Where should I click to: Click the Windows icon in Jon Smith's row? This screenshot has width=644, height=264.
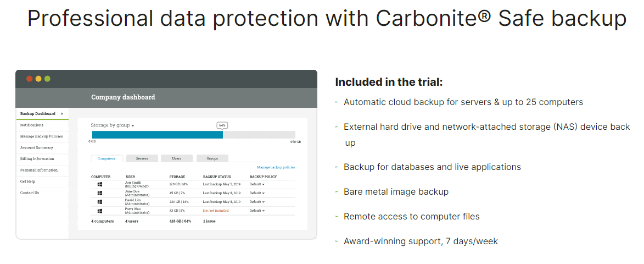(100, 184)
